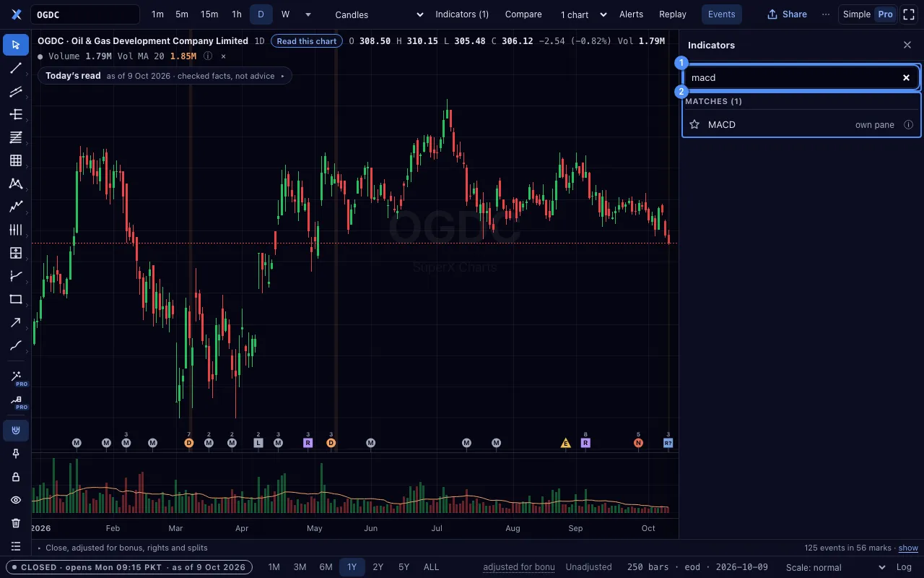The height and width of the screenshot is (578, 924).
Task: Open the Compare menu
Action: click(x=523, y=14)
